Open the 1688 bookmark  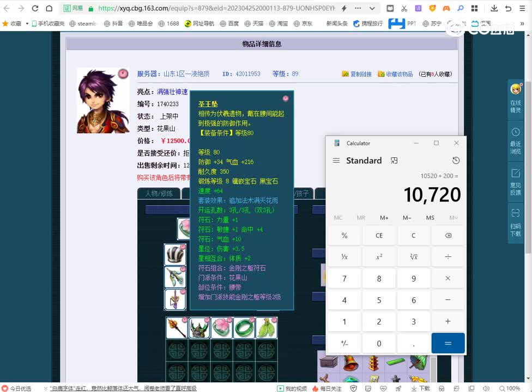tap(168, 23)
